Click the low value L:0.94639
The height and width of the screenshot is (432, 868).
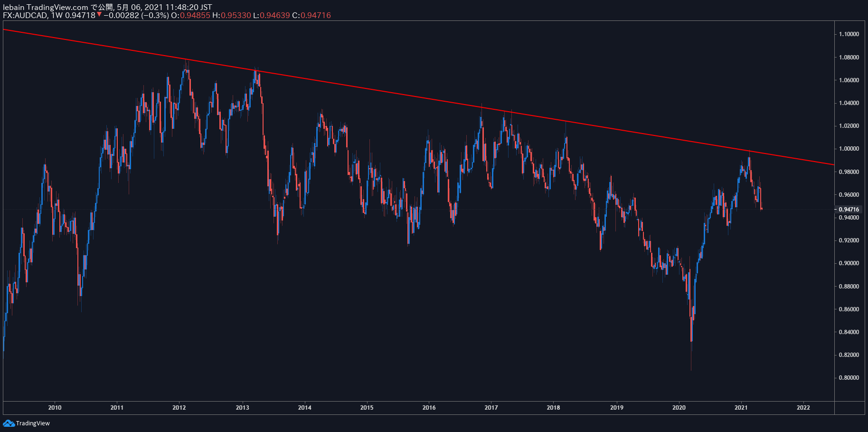[271, 15]
